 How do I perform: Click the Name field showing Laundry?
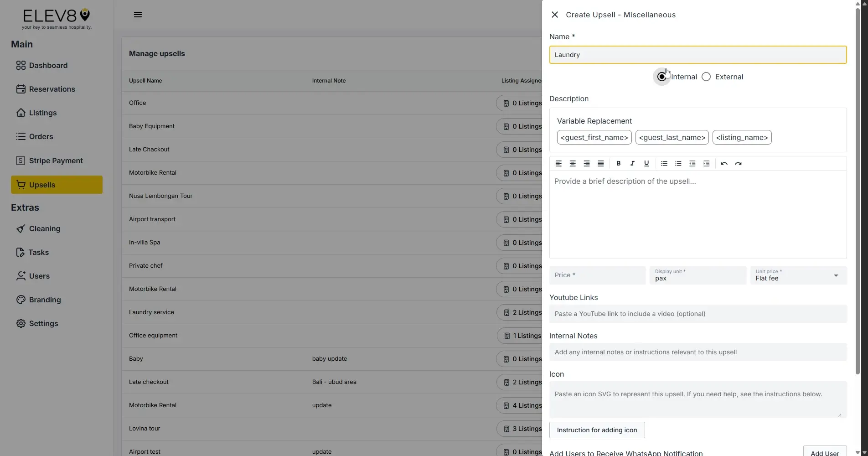(697, 54)
